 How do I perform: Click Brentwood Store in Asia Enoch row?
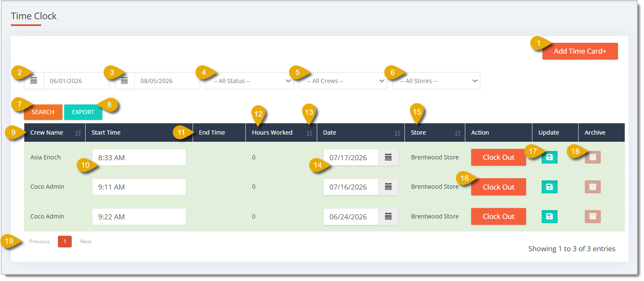[435, 157]
